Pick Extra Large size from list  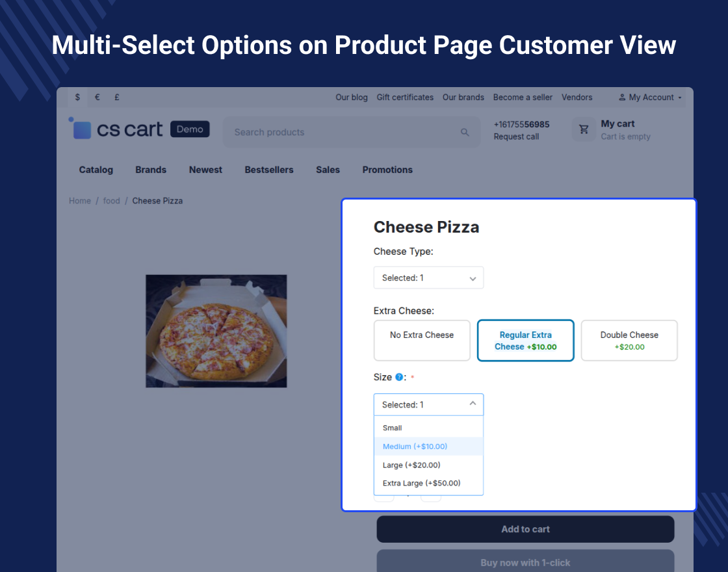421,483
